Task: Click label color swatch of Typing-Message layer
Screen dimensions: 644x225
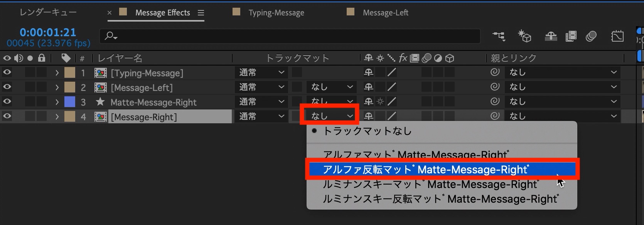Action: coord(70,72)
